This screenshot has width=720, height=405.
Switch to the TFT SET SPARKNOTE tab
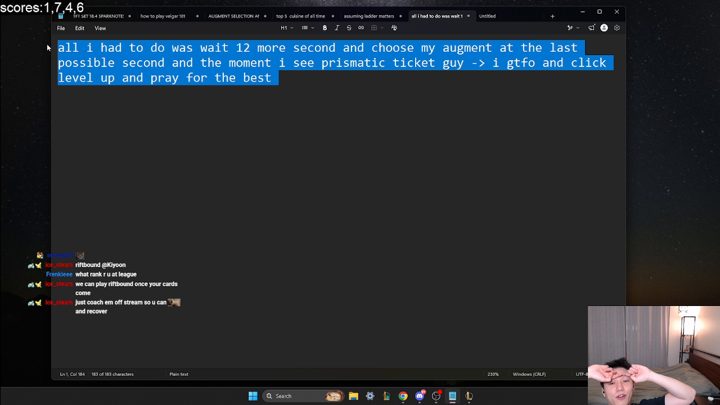98,16
